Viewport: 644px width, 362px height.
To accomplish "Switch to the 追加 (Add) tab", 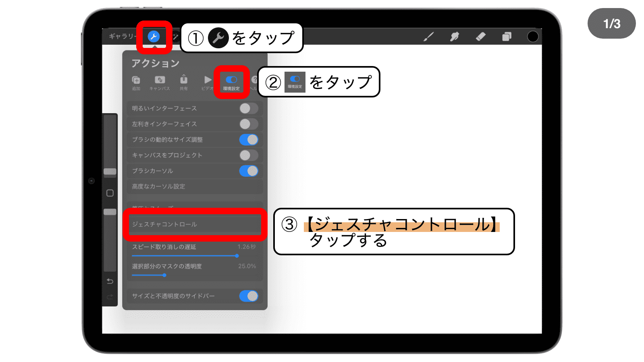I will click(x=136, y=83).
